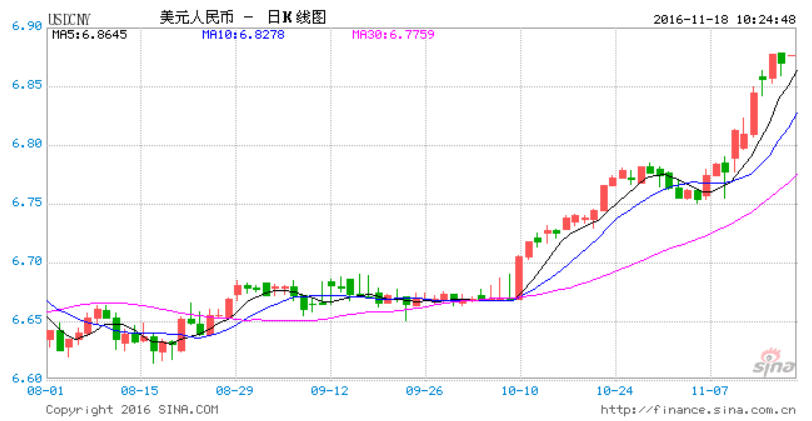Click the 08-29 date axis label

(x=234, y=392)
